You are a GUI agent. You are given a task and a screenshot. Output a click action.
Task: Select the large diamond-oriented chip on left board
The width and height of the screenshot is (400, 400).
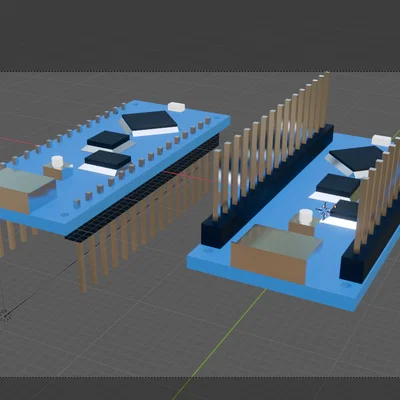pyautogui.click(x=149, y=123)
